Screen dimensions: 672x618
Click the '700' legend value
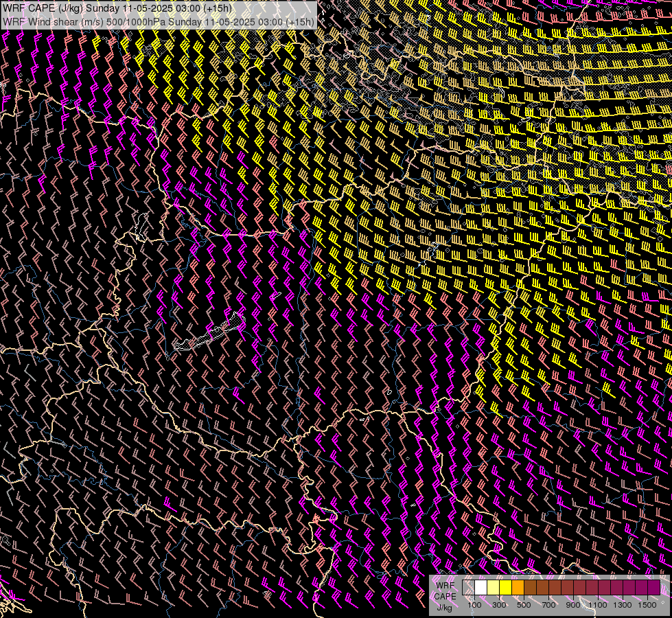point(548,605)
